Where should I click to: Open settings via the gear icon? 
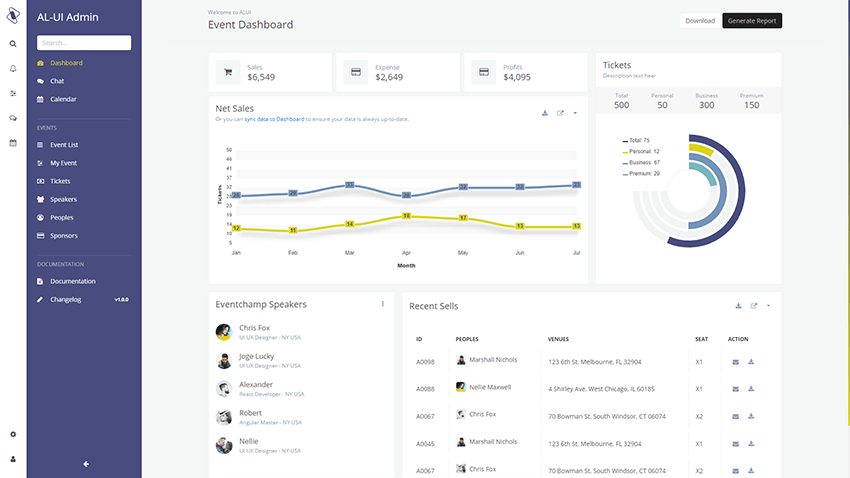click(13, 434)
